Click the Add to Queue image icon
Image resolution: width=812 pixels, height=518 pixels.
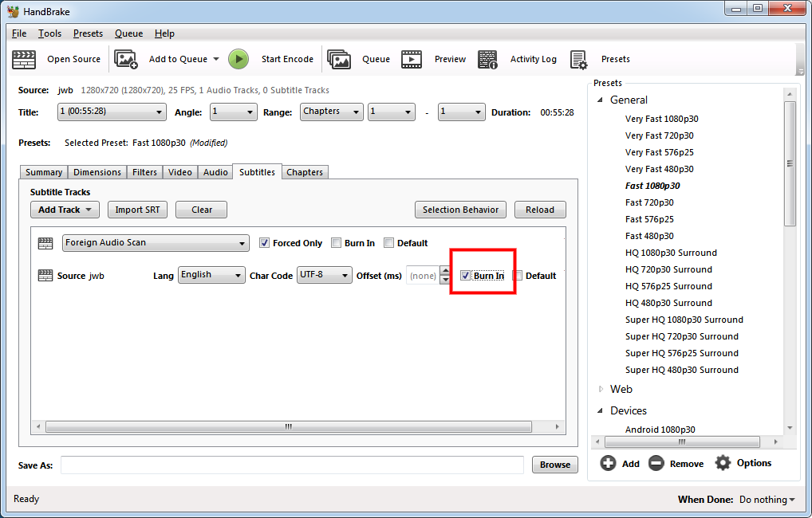126,60
